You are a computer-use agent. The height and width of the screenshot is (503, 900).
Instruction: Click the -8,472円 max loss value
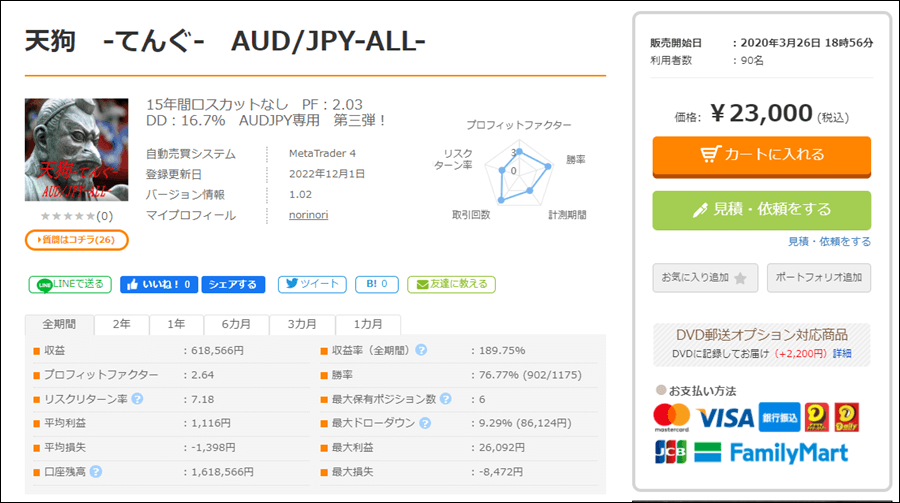tap(501, 472)
